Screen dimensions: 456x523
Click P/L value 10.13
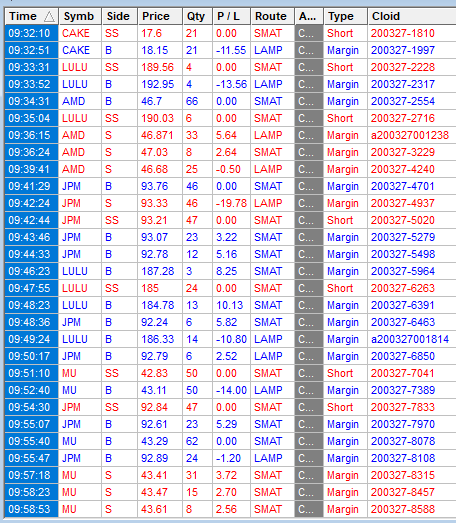pyautogui.click(x=230, y=306)
